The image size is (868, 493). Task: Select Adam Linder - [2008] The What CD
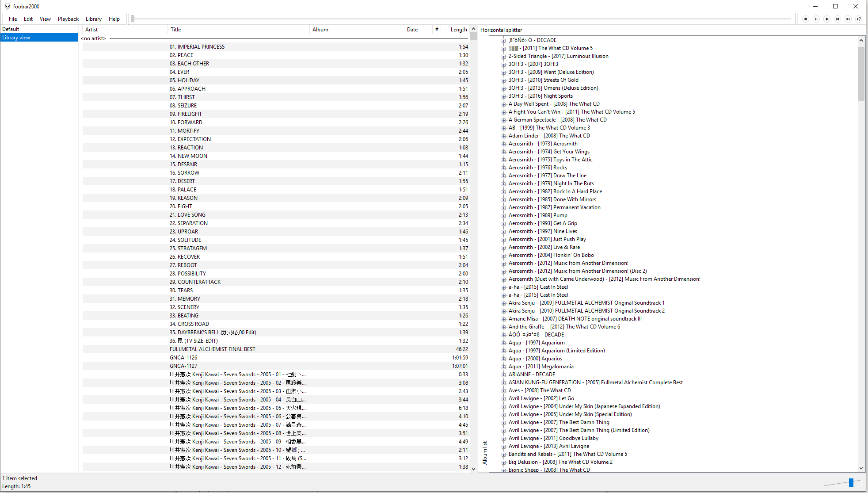tap(549, 136)
